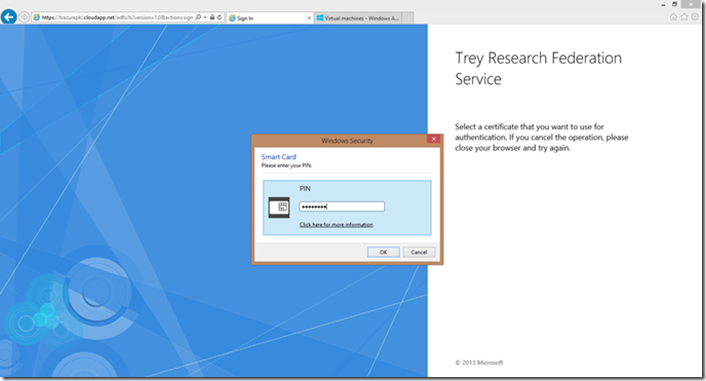Click the 'Trey Research Federation Service' heading

click(x=538, y=68)
